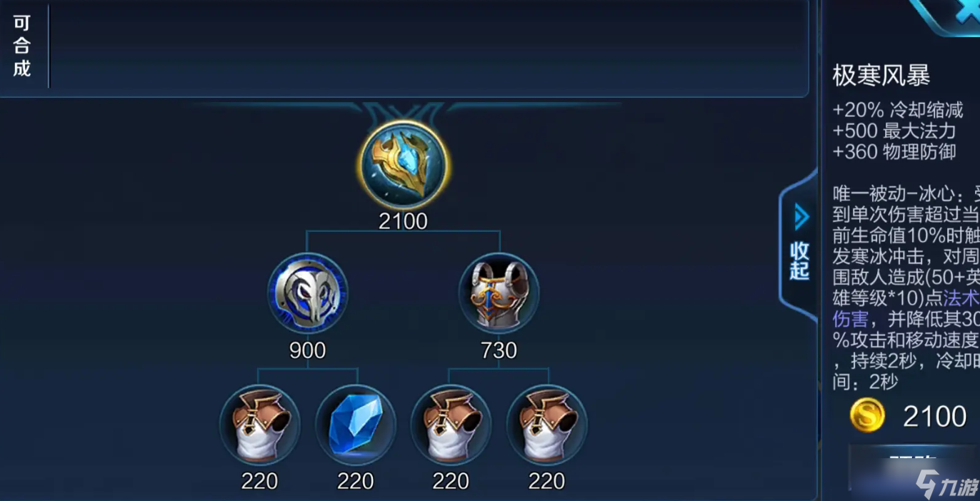Screen dimensions: 980x501
Task: Select the 极寒风暴 item icon atop tree
Action: point(404,165)
